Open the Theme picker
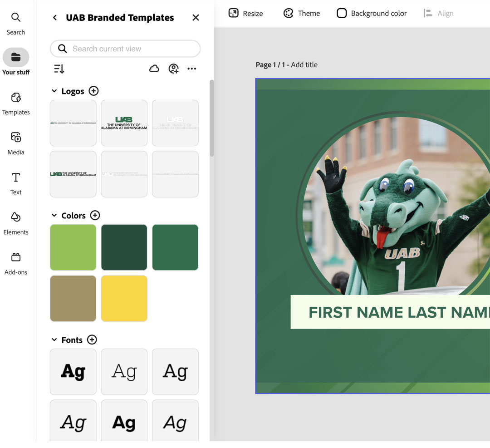 pos(302,13)
